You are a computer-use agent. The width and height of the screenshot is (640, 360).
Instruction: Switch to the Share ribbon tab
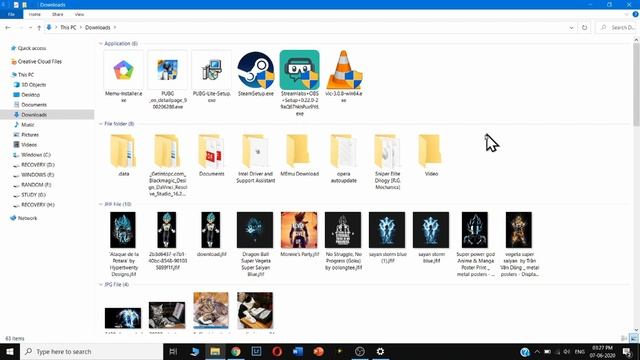(58, 14)
